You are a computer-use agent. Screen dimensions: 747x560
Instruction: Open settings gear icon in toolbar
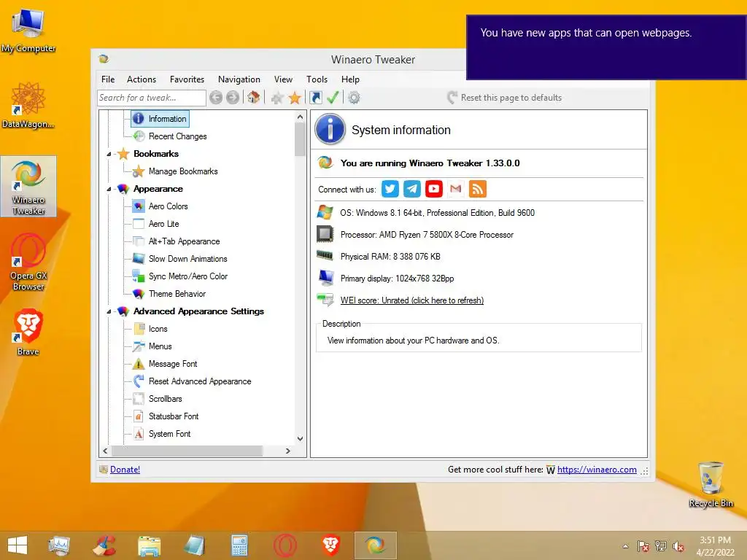tap(354, 98)
